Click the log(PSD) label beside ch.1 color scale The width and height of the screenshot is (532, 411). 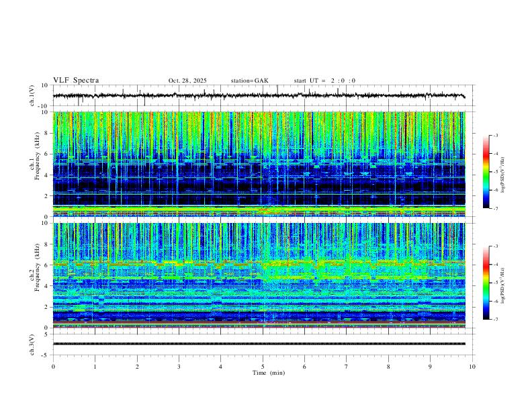click(x=502, y=175)
